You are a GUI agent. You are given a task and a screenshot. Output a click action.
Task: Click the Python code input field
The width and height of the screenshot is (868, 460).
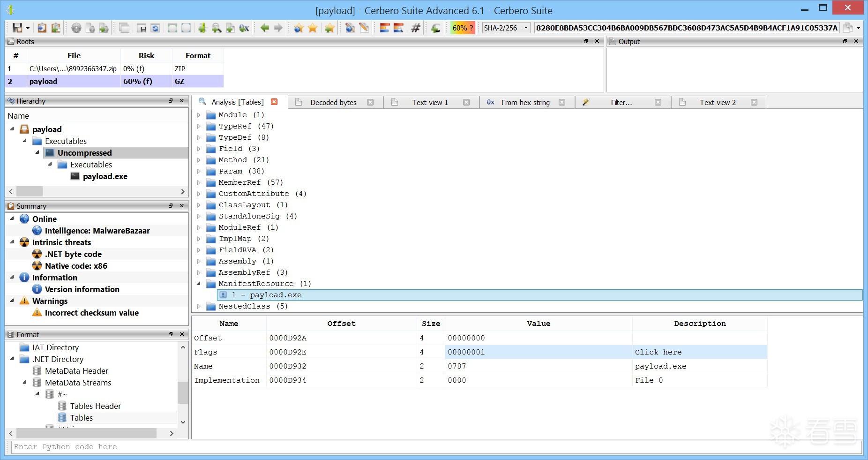click(436, 447)
